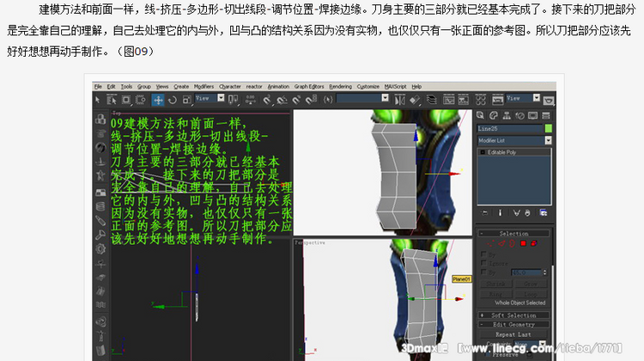Collapse the Edit Geometry rollout
The width and height of the screenshot is (644, 361).
[513, 324]
